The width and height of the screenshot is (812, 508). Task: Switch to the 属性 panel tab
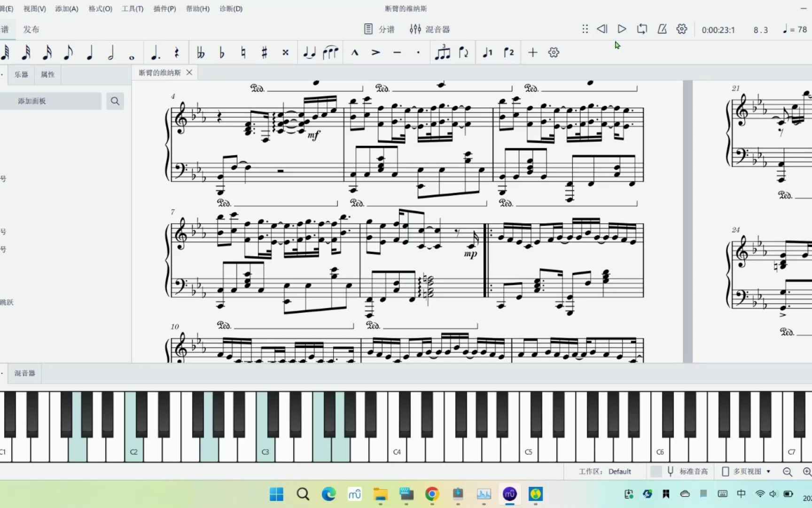(x=47, y=74)
